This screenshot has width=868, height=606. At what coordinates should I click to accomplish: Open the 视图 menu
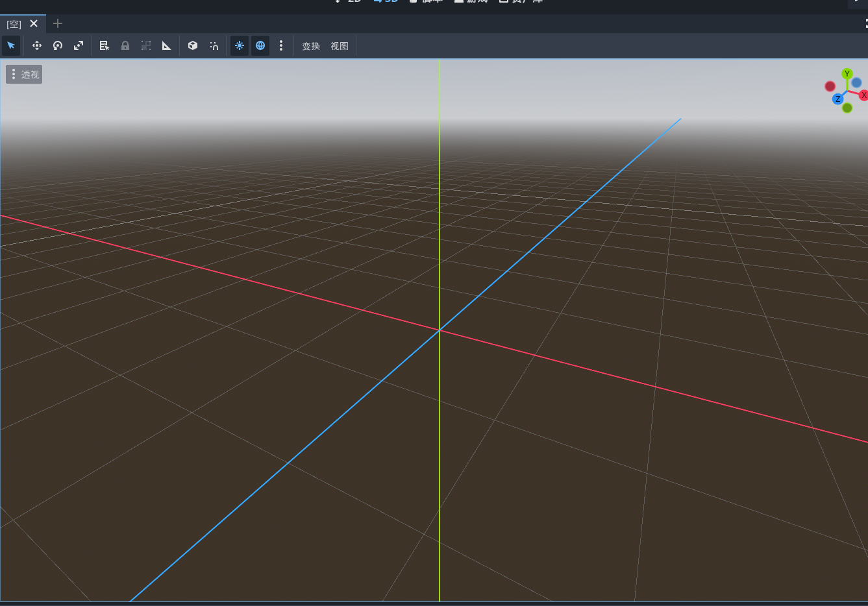click(340, 46)
